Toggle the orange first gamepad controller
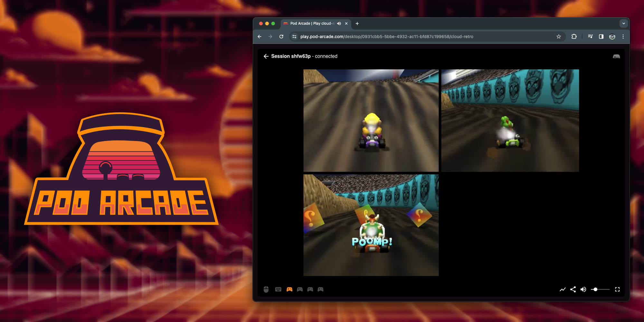 pyautogui.click(x=289, y=289)
